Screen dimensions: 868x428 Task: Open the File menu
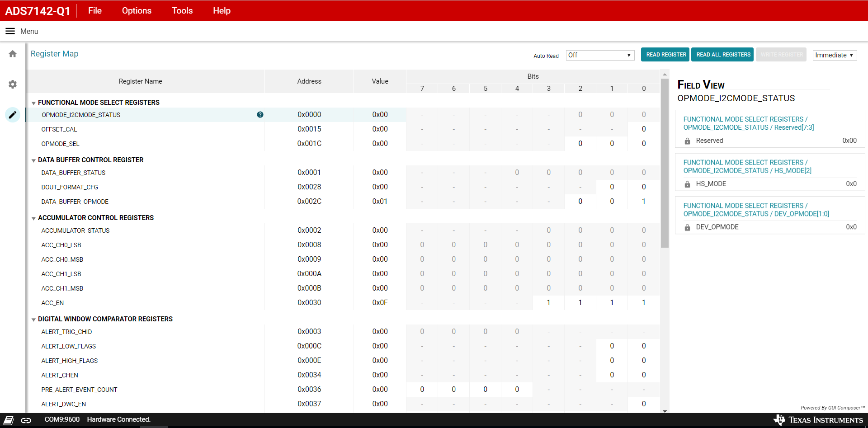pyautogui.click(x=95, y=10)
